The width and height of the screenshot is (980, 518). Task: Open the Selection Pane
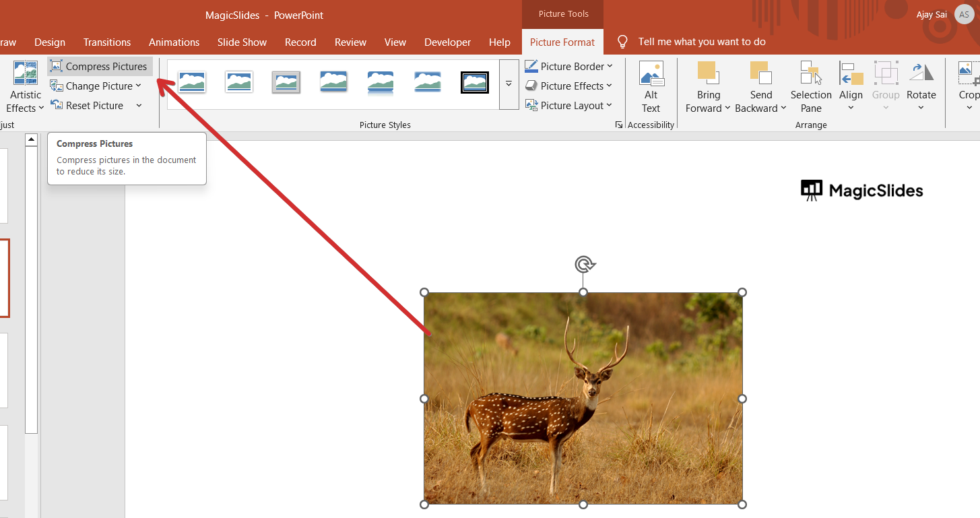click(810, 87)
